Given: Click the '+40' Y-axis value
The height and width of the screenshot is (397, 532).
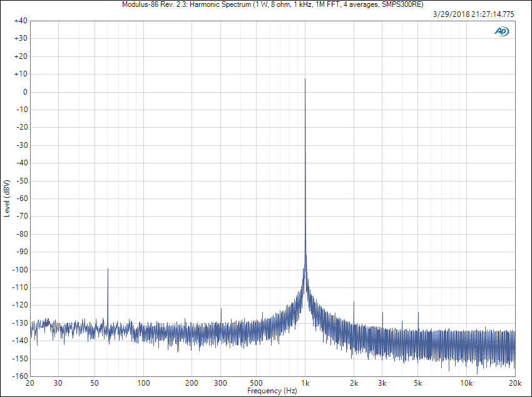Looking at the screenshot, I should [x=21, y=21].
